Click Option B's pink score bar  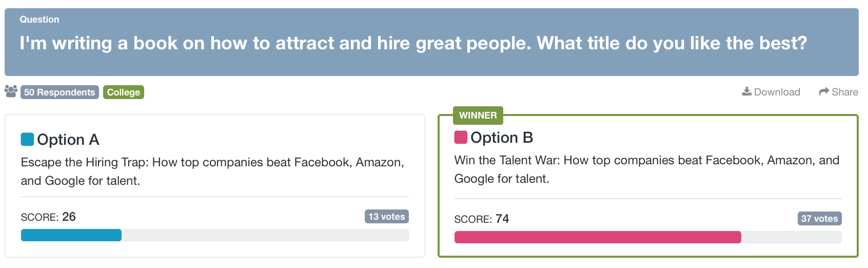[x=598, y=237]
